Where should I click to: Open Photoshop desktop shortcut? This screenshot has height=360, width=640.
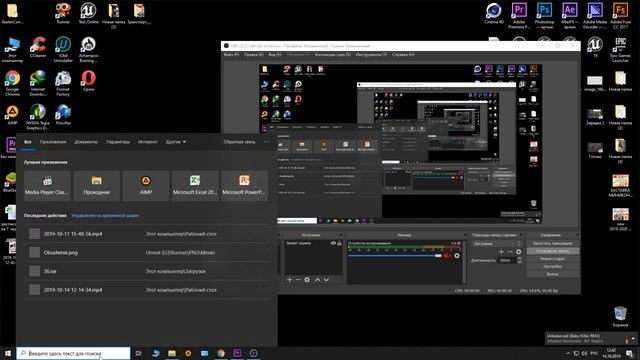(544, 16)
